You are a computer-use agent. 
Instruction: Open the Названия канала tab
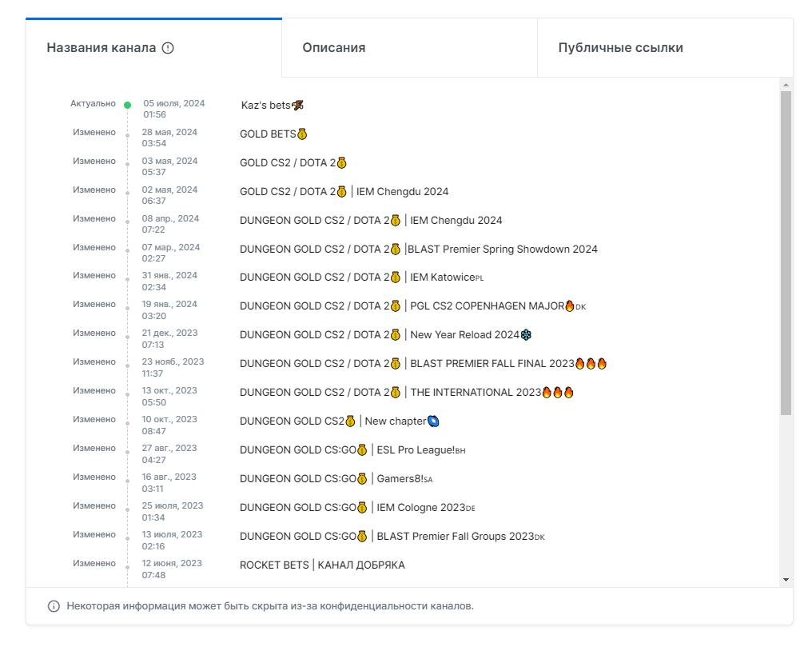(153, 48)
